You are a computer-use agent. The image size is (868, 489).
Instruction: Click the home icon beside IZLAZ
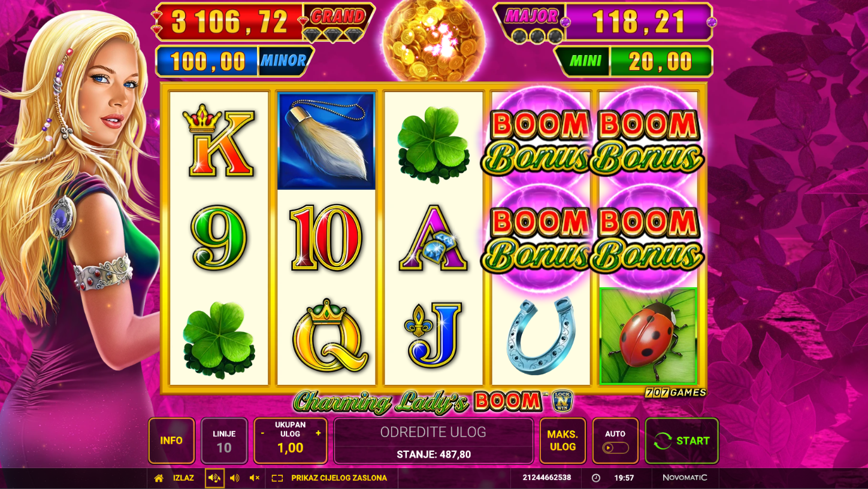click(159, 478)
